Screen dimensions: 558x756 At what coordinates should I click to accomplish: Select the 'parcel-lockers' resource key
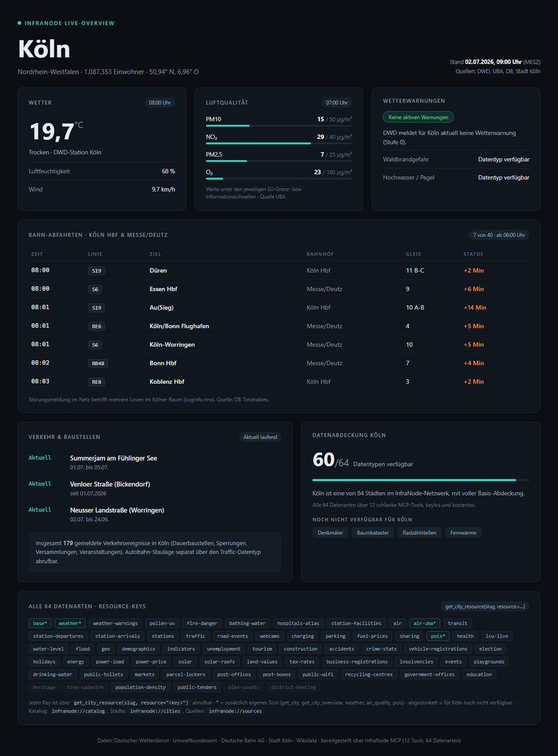[x=186, y=674]
